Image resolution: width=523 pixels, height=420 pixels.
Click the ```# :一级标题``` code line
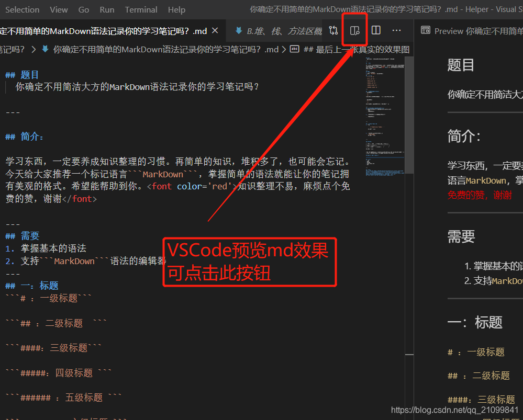[48, 298]
